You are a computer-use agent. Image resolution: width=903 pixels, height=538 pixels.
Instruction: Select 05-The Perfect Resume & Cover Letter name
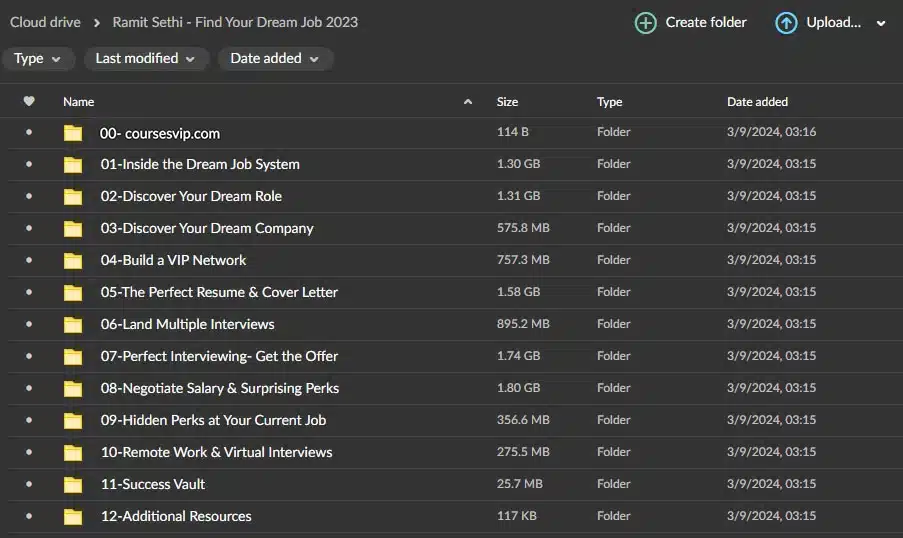point(219,293)
